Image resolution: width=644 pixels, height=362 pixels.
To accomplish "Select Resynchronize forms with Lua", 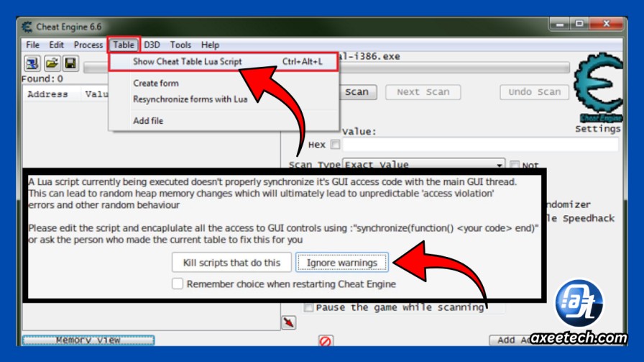I will [190, 99].
